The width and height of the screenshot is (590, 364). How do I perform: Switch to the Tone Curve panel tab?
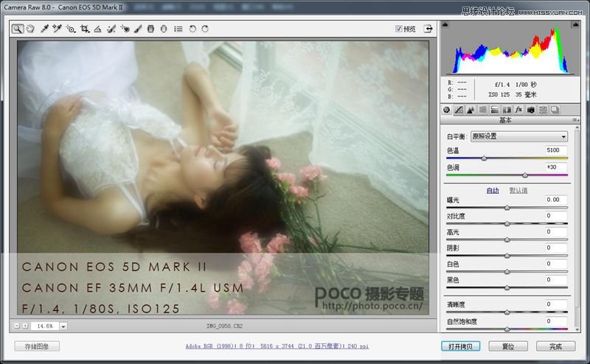click(459, 110)
